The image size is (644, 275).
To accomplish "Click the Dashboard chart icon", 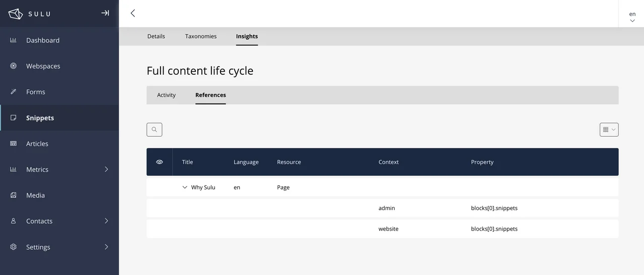I will pos(14,40).
